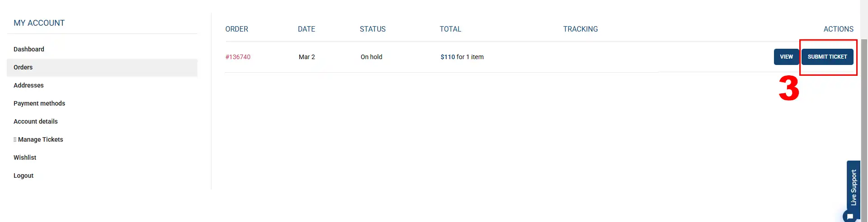Image resolution: width=868 pixels, height=222 pixels.
Task: Open Addresses section
Action: coord(28,85)
